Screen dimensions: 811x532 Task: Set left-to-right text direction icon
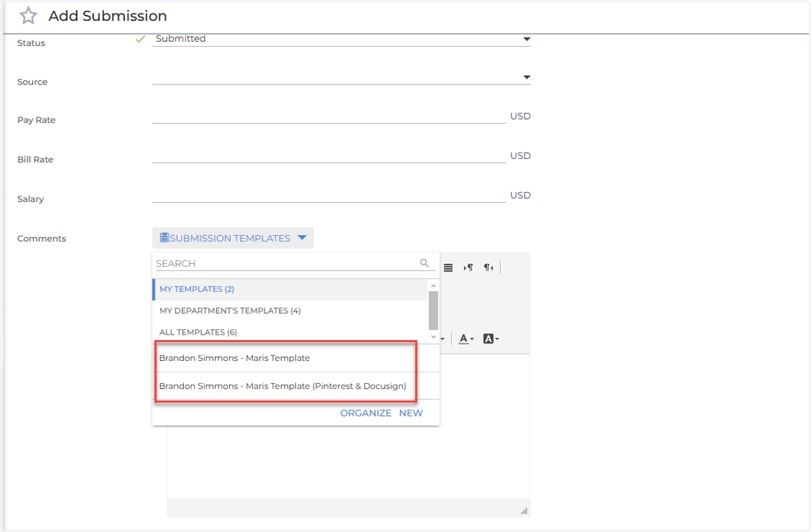(x=468, y=268)
